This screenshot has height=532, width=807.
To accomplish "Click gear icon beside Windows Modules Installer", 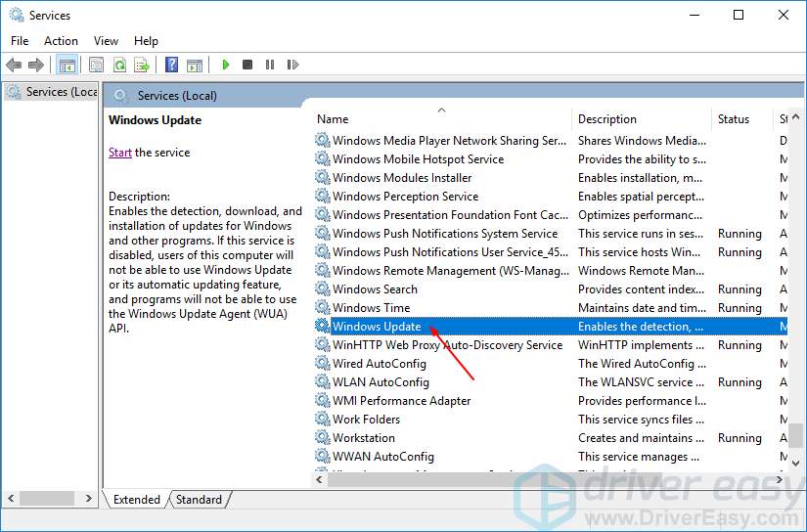I will click(322, 178).
